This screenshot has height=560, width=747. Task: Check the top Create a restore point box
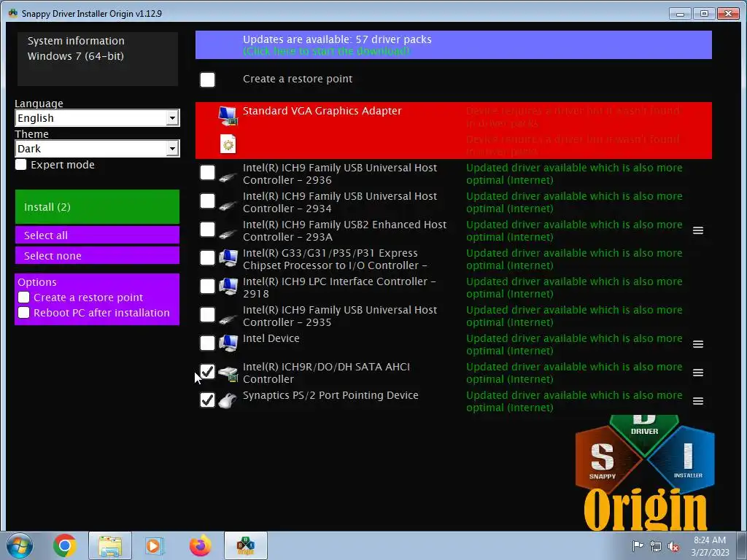click(207, 79)
